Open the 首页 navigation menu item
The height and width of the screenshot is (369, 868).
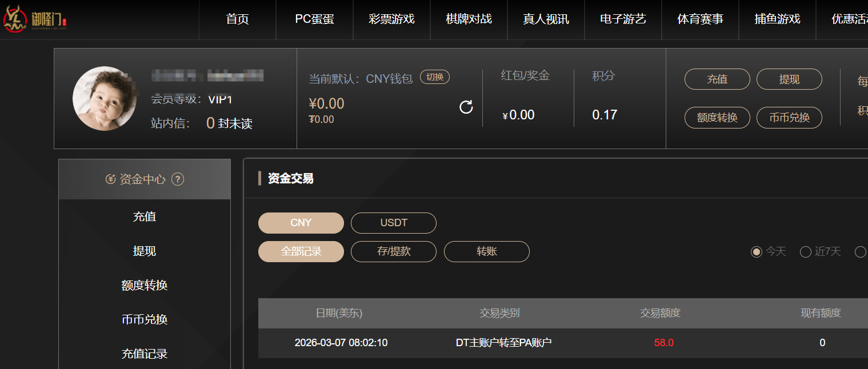click(237, 19)
